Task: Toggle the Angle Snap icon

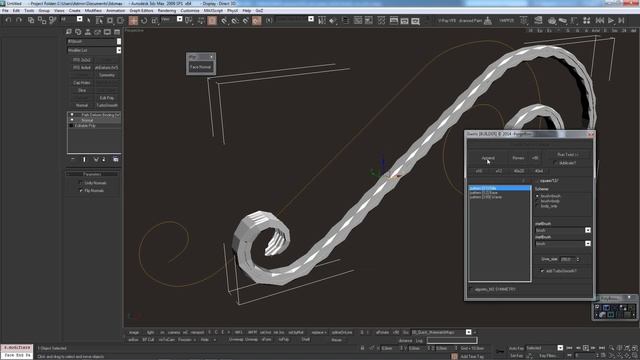Action: [x=235, y=20]
